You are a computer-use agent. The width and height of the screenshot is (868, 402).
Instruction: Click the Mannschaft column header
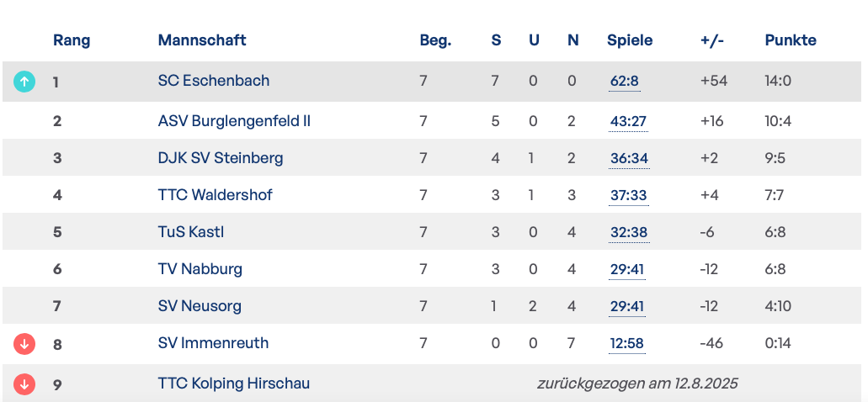[202, 40]
